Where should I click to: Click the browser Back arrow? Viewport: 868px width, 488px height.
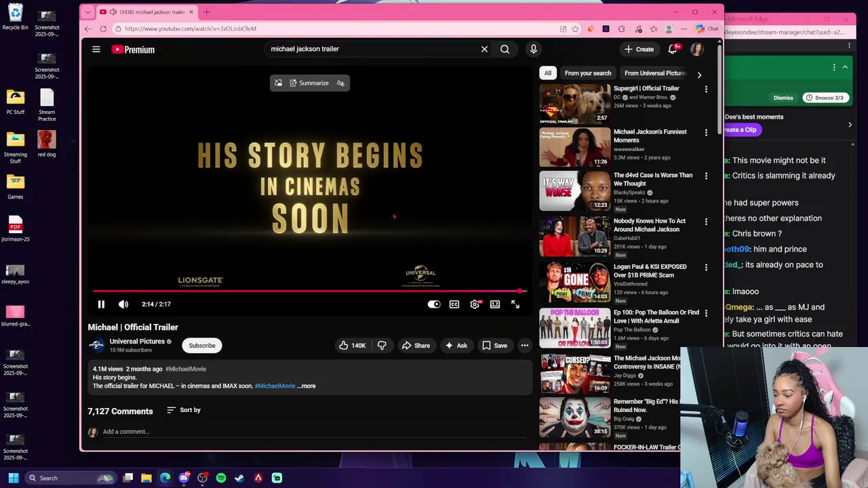point(87,28)
